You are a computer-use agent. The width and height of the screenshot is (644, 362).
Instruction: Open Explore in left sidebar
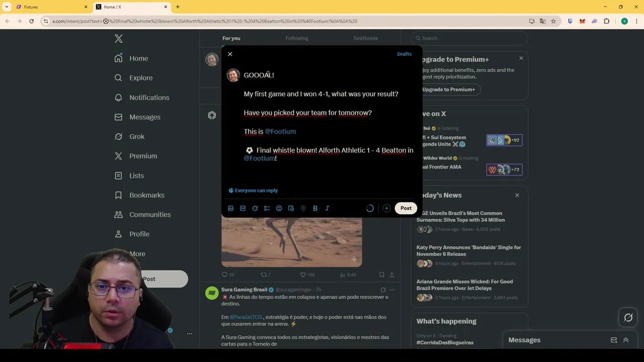click(x=133, y=78)
